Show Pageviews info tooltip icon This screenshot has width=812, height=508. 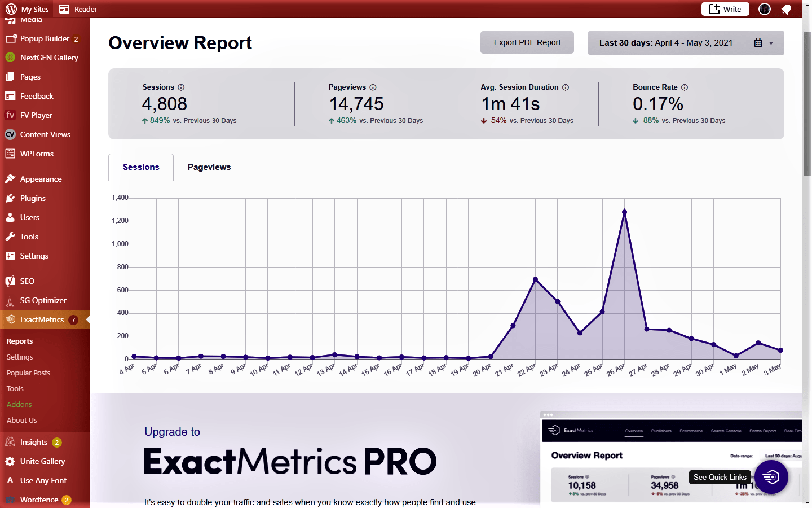pos(373,87)
